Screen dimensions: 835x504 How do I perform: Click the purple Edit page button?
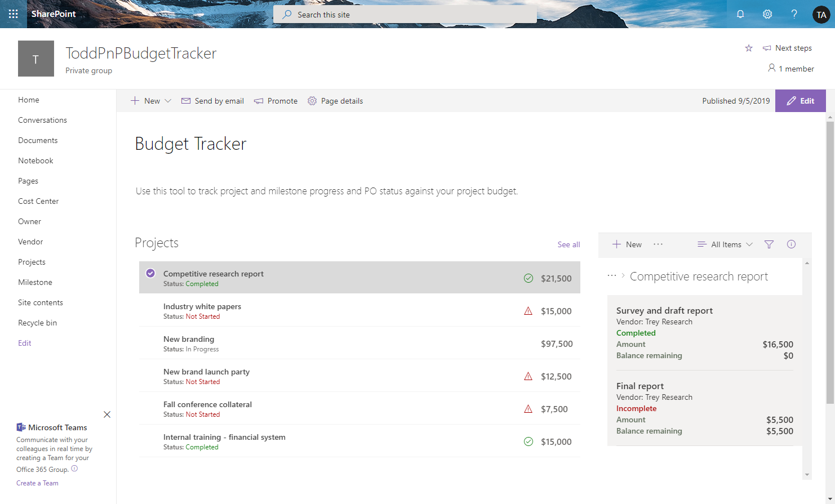[x=801, y=101]
